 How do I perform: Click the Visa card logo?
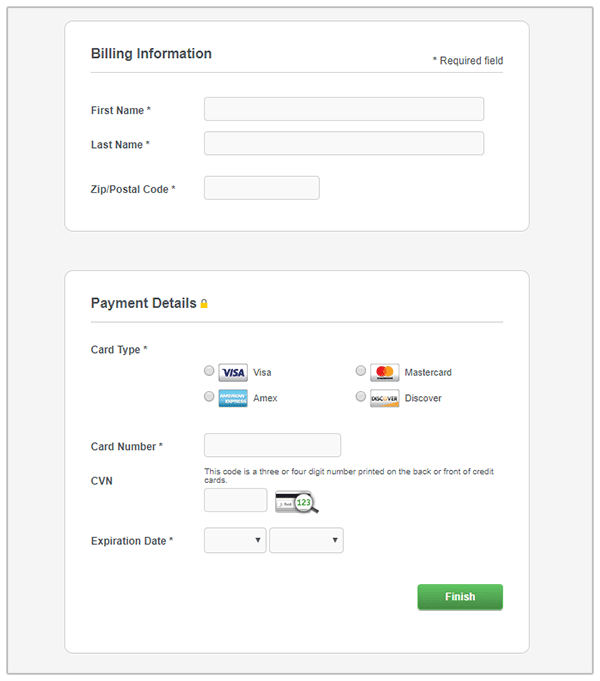point(233,373)
